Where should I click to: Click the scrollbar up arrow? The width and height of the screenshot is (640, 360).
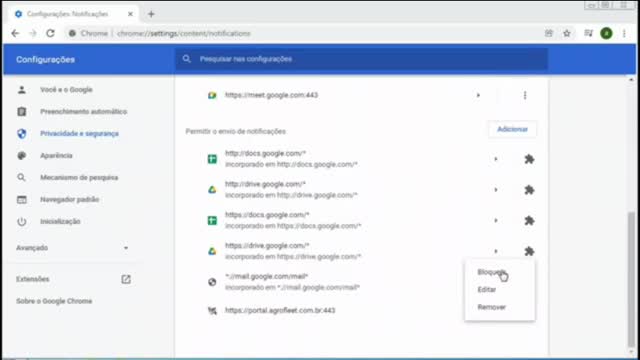pyautogui.click(x=631, y=80)
